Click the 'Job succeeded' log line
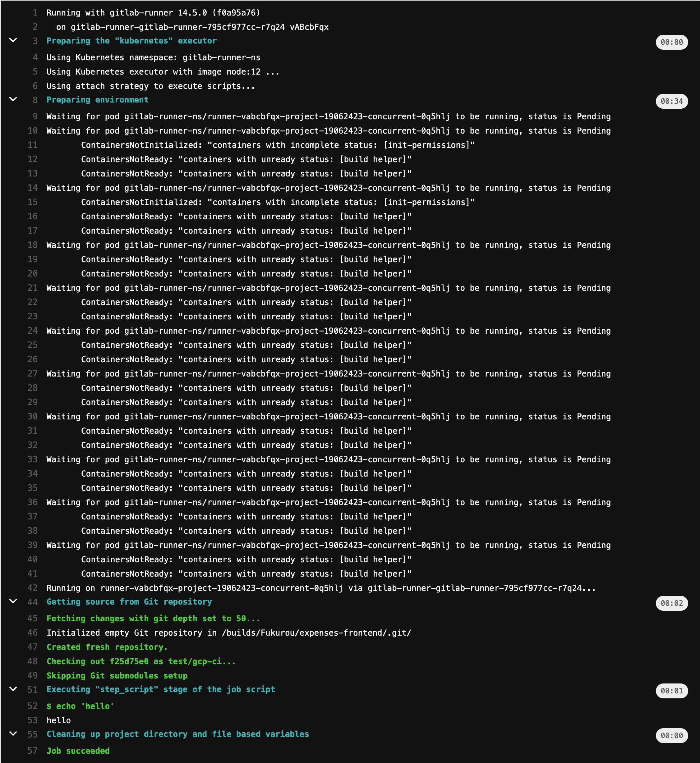 (x=78, y=751)
